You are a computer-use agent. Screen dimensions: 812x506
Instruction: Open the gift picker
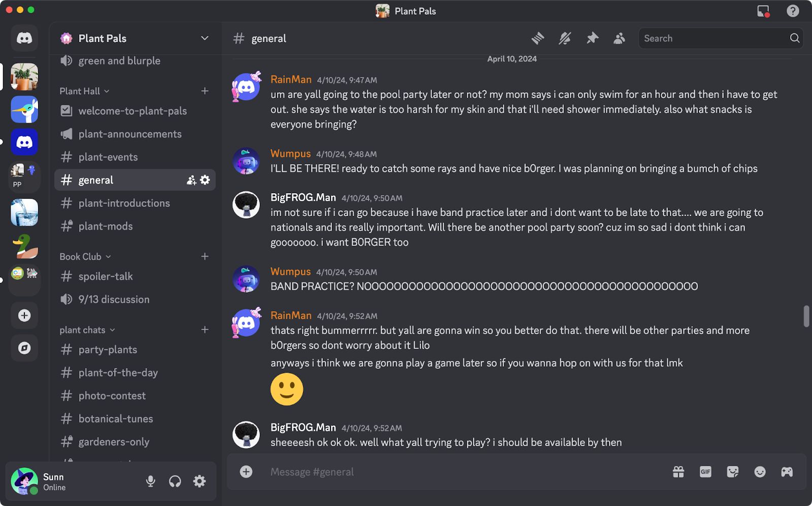(x=678, y=472)
